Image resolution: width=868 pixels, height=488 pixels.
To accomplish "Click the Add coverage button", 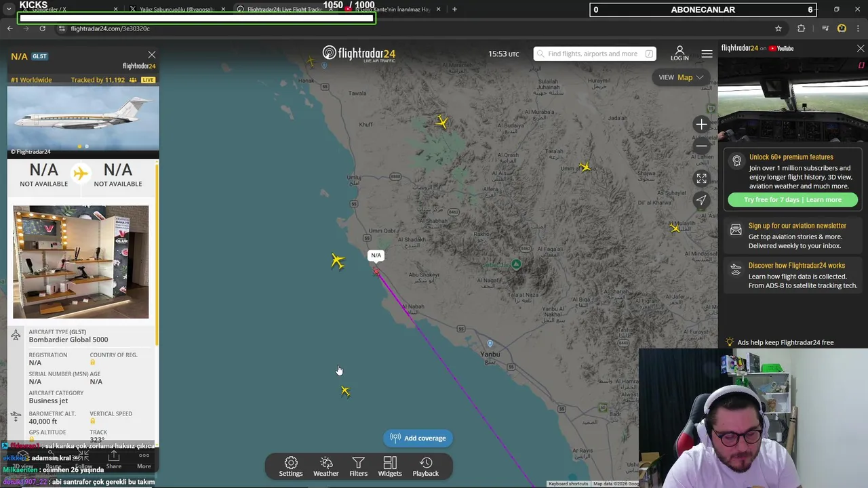I will point(418,438).
